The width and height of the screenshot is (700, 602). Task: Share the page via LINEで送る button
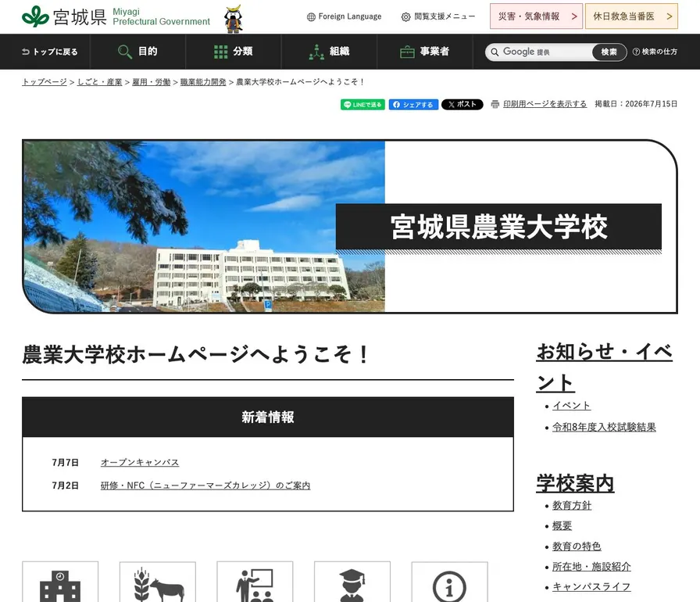tap(362, 105)
